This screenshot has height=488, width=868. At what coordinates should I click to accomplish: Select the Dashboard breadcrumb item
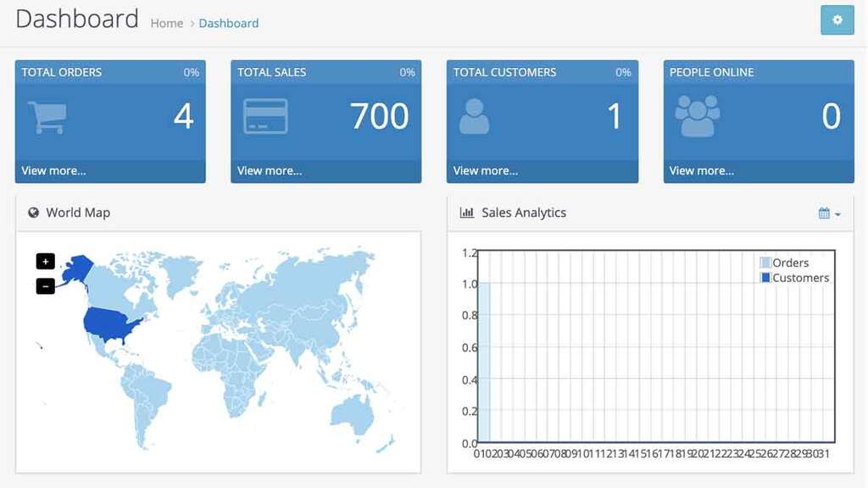pos(229,23)
